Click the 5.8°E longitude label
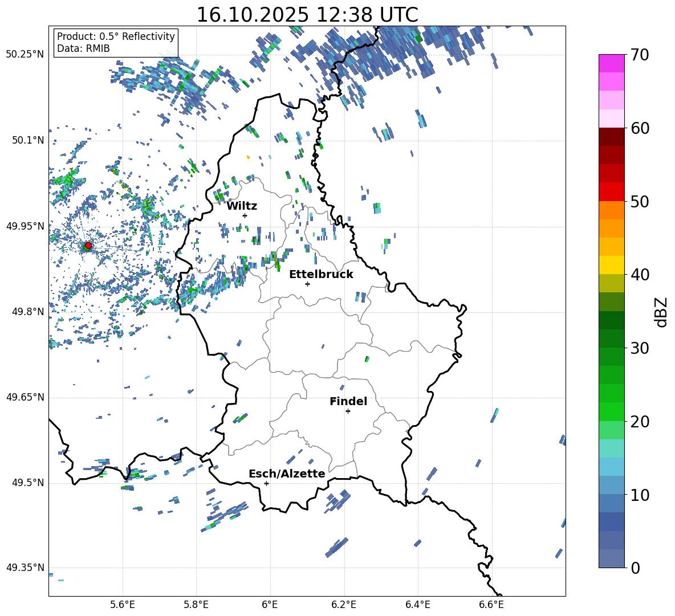This screenshot has height=616, width=675. [x=196, y=605]
